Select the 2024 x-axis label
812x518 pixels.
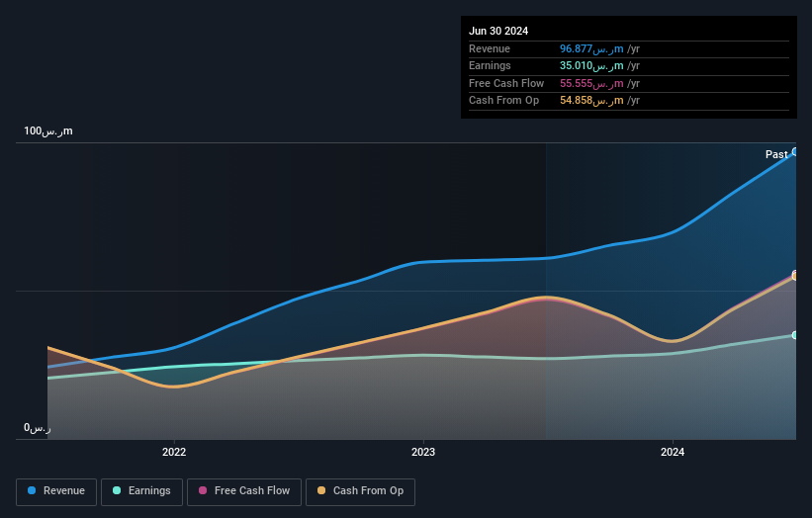click(x=673, y=452)
